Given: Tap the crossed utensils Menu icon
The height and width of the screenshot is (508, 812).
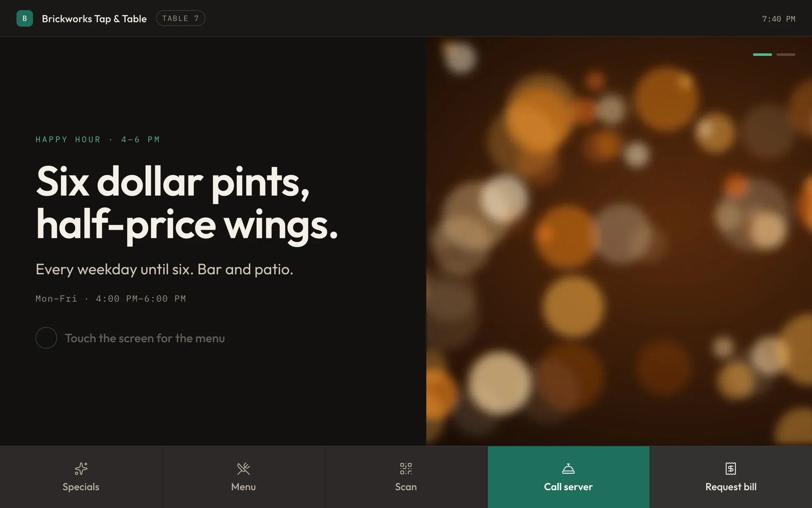Looking at the screenshot, I should coord(243,469).
